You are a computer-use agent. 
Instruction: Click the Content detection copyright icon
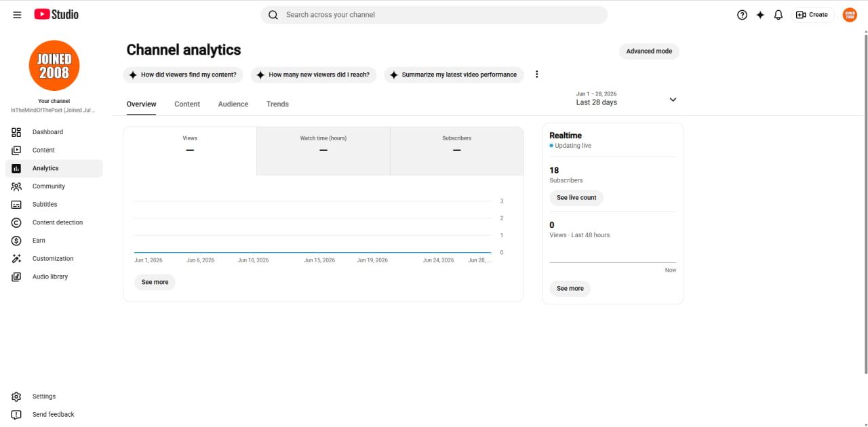(16, 222)
